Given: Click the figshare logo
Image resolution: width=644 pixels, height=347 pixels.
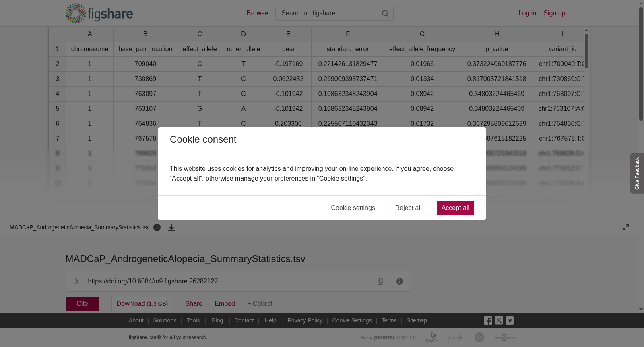Looking at the screenshot, I should [99, 13].
